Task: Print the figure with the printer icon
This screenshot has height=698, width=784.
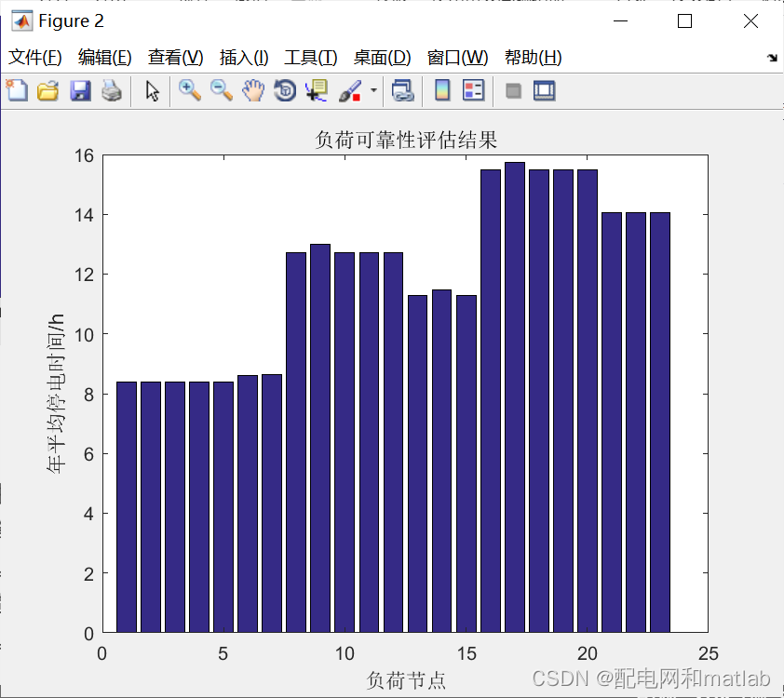Action: tap(112, 91)
